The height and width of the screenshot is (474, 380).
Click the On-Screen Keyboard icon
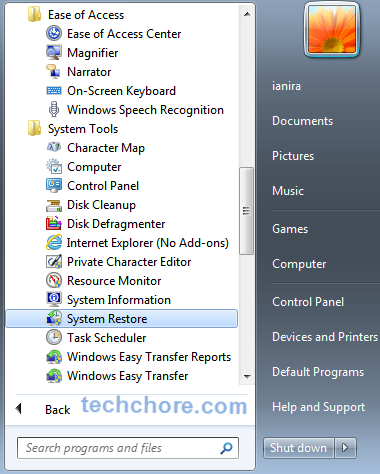54,91
